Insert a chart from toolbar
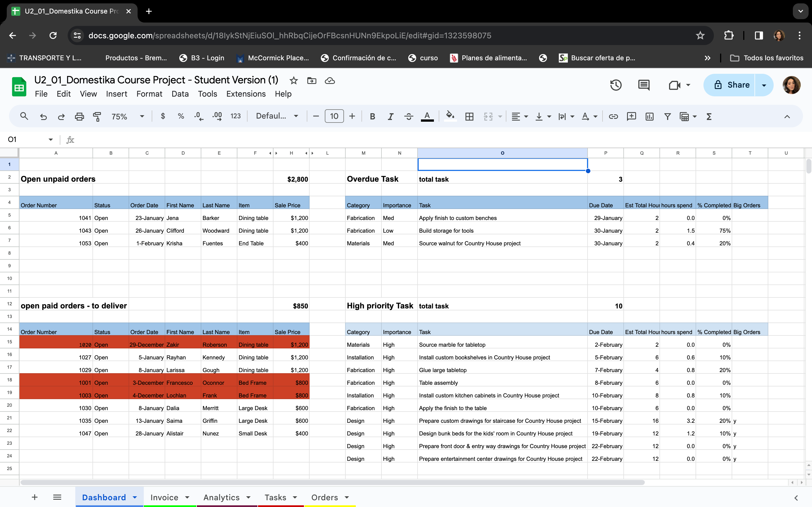This screenshot has height=507, width=812. [649, 116]
